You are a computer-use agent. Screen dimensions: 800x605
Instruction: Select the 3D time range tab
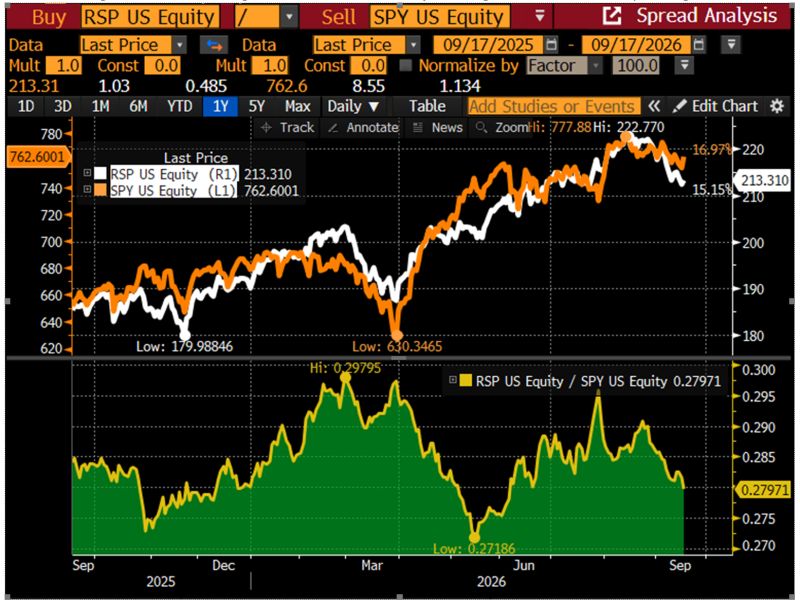pos(63,106)
